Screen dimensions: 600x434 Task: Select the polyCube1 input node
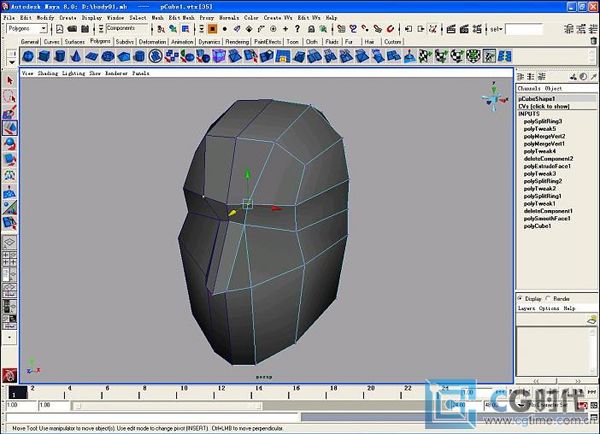pyautogui.click(x=537, y=226)
